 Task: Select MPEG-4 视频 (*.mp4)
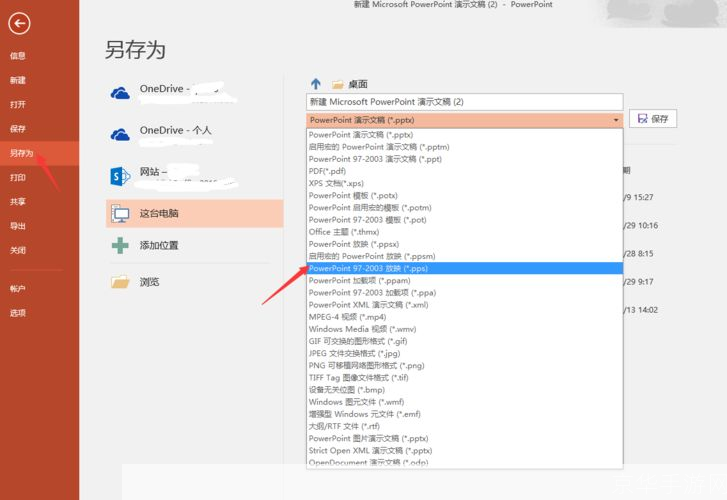(x=465, y=317)
